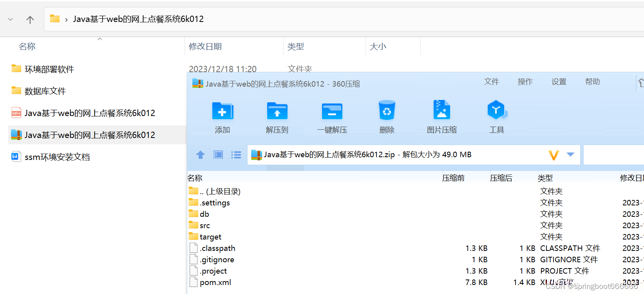Click the 删除 (Delete) trash icon
This screenshot has height=294, width=644.
point(387,110)
